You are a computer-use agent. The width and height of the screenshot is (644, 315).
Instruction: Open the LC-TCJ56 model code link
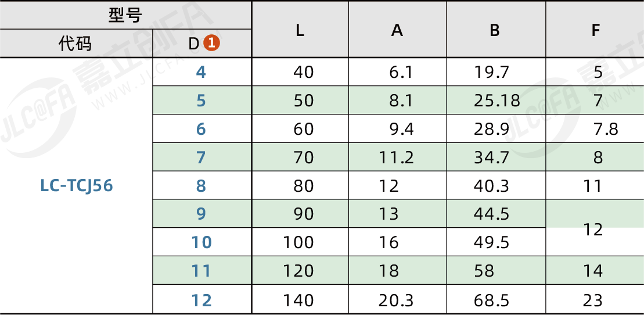[x=77, y=186]
